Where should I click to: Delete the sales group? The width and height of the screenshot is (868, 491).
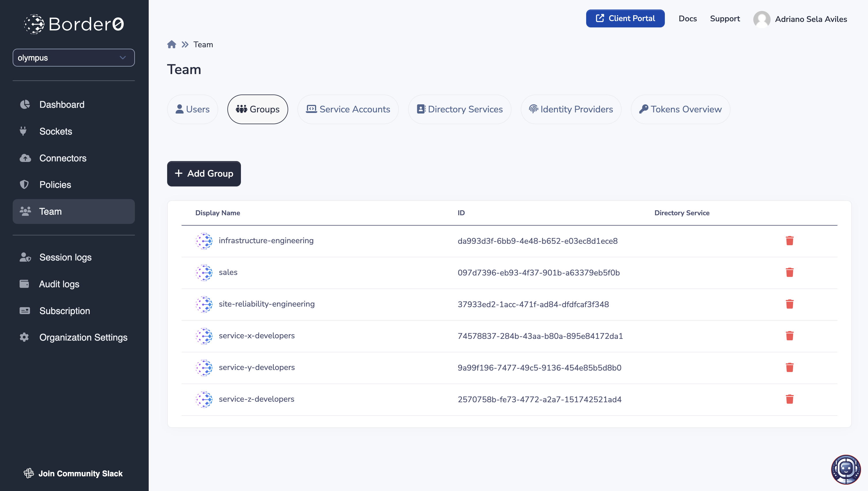(789, 272)
